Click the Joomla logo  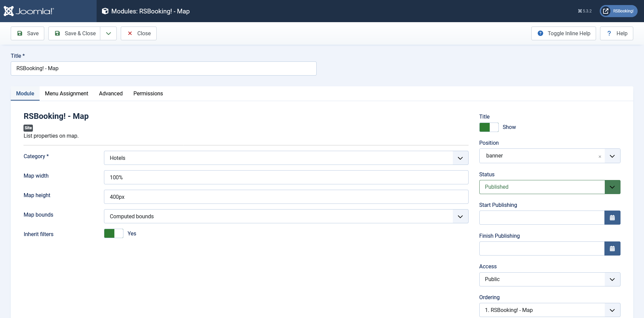click(29, 11)
